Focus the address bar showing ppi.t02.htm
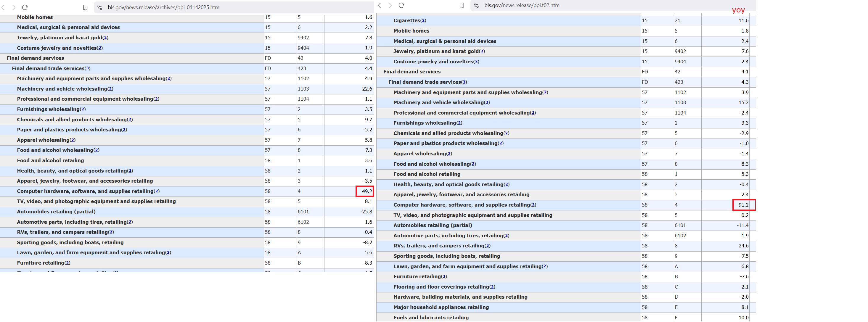The width and height of the screenshot is (868, 322). 522,5
